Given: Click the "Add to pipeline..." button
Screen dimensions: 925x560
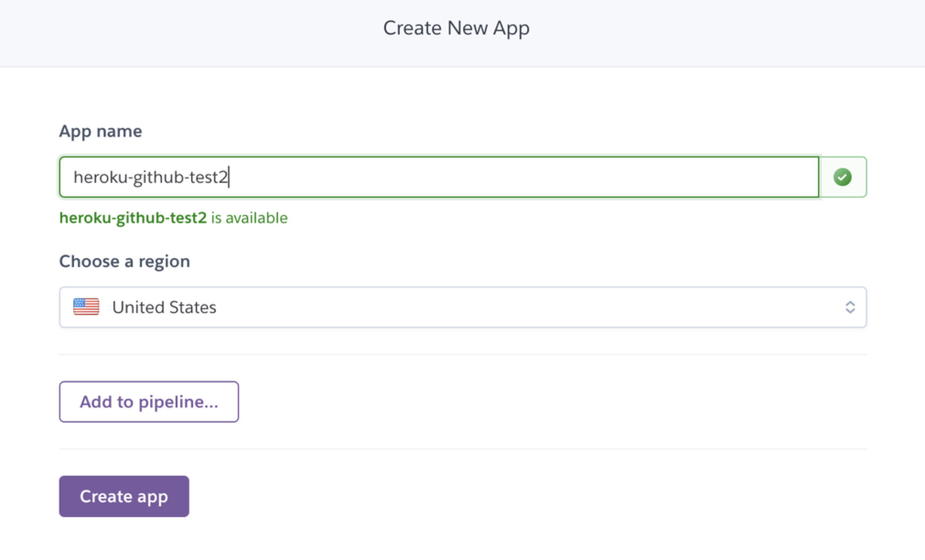Looking at the screenshot, I should 149,402.
